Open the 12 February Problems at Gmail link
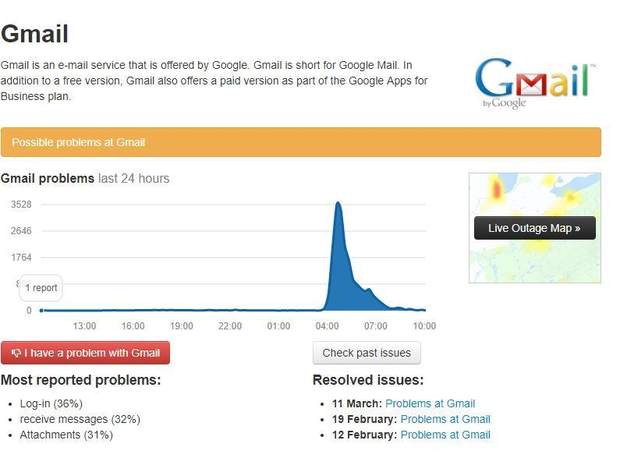 pos(445,435)
